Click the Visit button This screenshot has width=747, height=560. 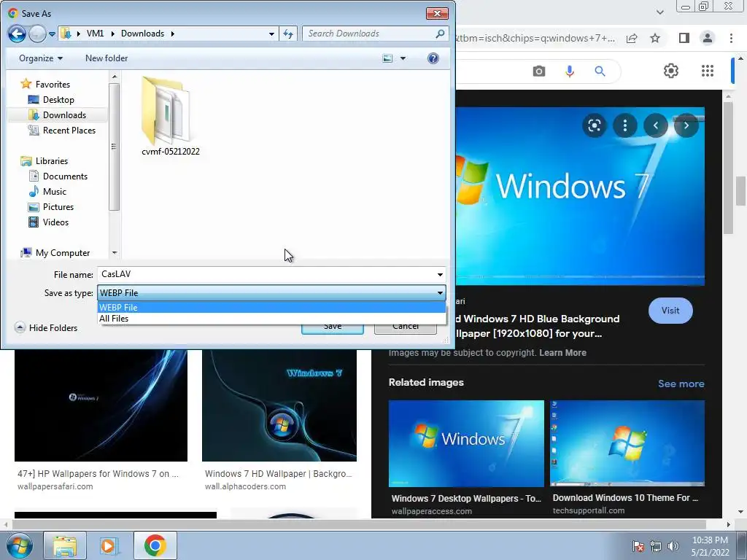pos(670,311)
